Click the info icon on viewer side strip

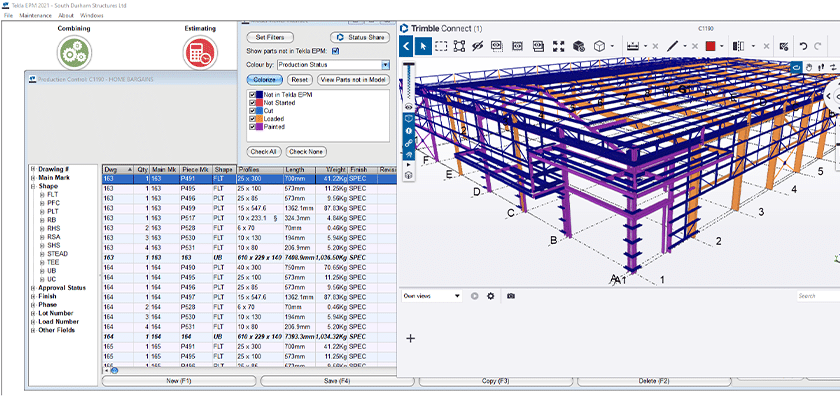click(409, 130)
